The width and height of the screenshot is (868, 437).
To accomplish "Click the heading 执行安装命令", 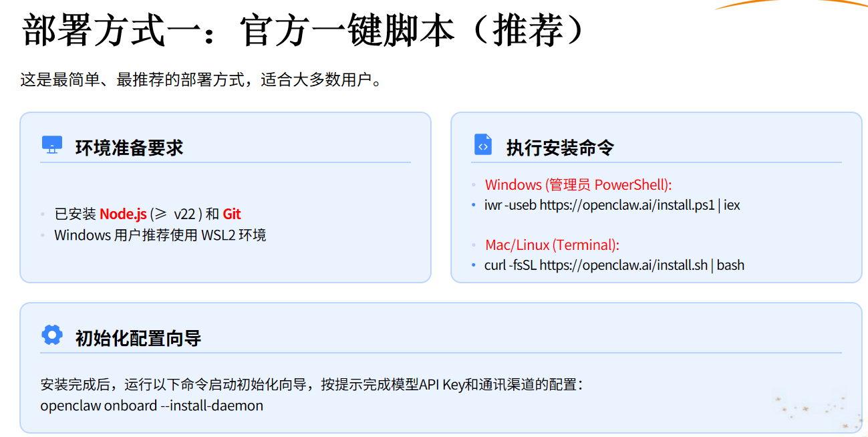I will point(560,148).
